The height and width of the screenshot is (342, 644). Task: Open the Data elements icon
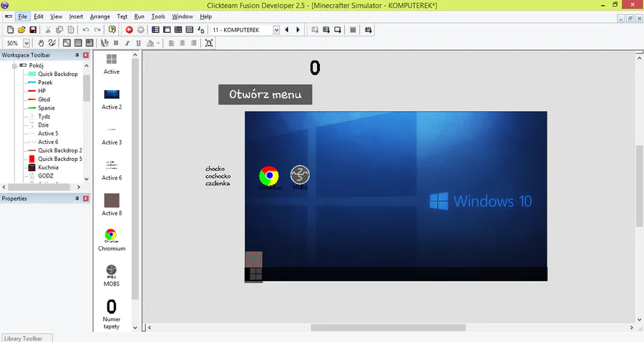point(201,29)
